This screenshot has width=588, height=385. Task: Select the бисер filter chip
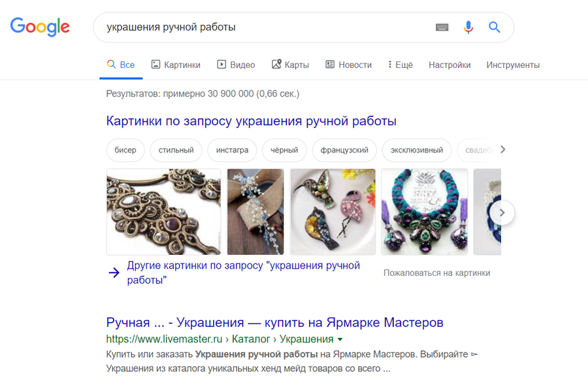pos(125,150)
